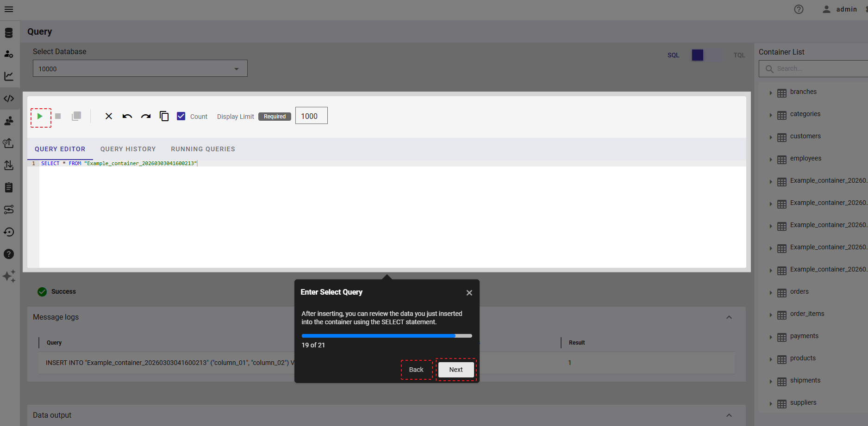Collapse the Data output panel
Image resolution: width=868 pixels, height=426 pixels.
[x=729, y=415]
